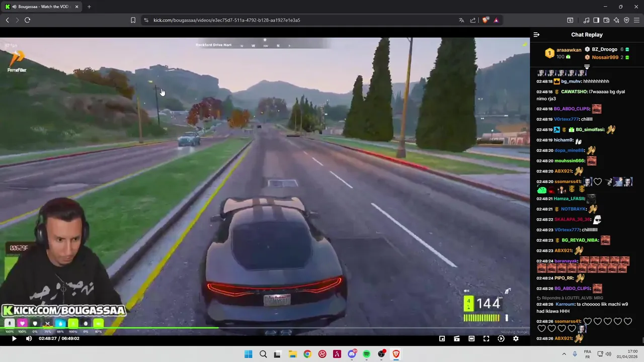
Task: Click chat user Karroum's username
Action: tap(563, 304)
